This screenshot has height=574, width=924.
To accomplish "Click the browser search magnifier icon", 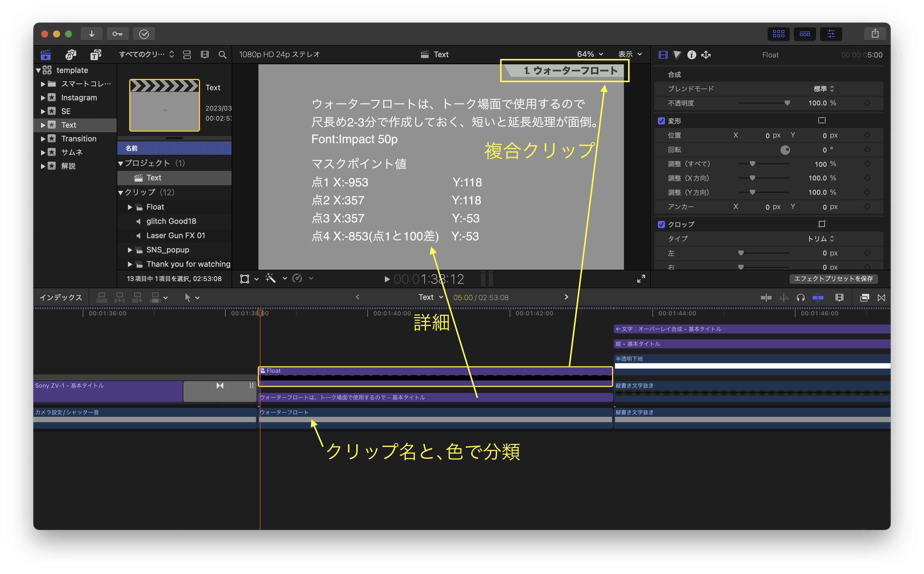I will [222, 55].
